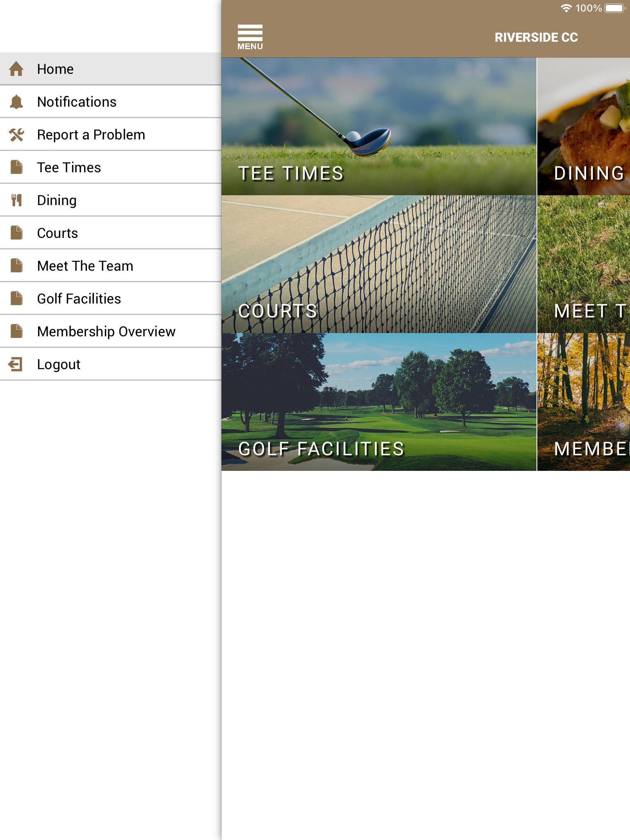Click the Notifications bell icon

point(16,102)
